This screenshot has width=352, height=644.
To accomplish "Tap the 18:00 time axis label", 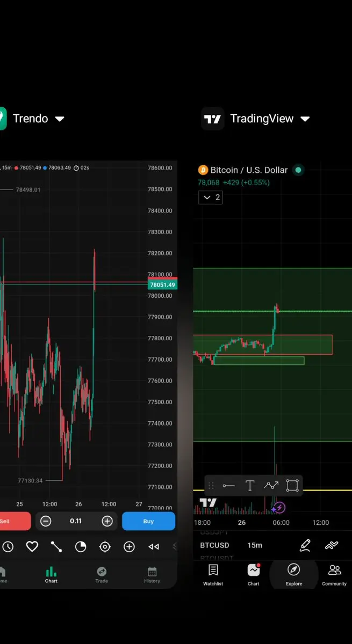I will point(202,522).
